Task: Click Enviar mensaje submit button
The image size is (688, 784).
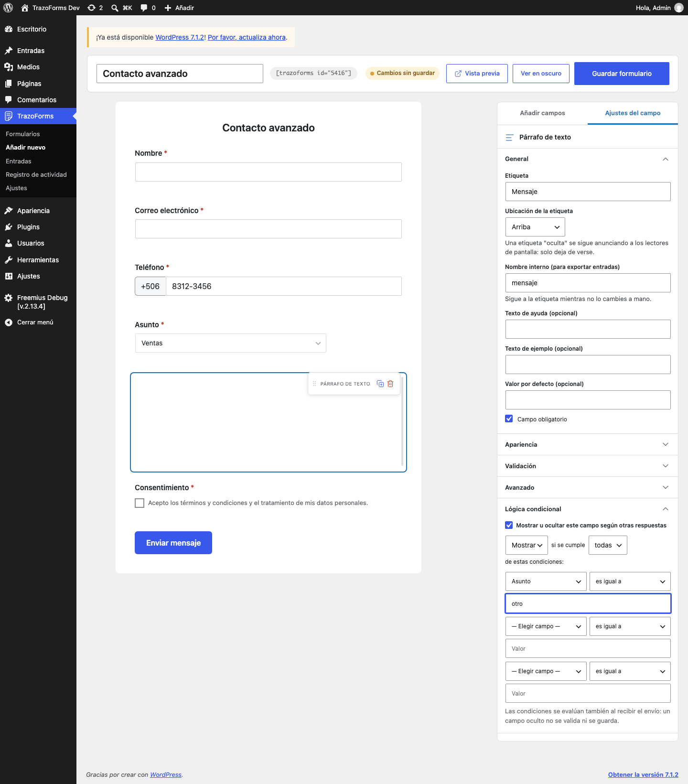Action: click(173, 543)
